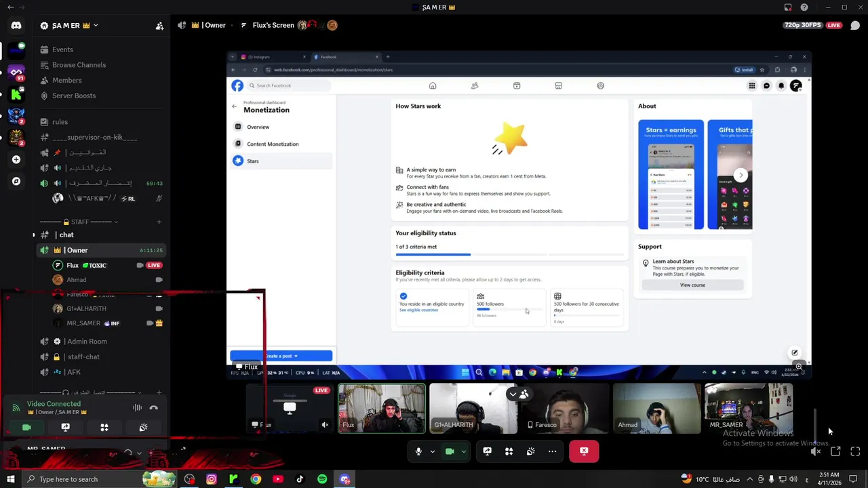Viewport: 868px width, 488px height.
Task: Open chat icon in call header
Action: [855, 26]
